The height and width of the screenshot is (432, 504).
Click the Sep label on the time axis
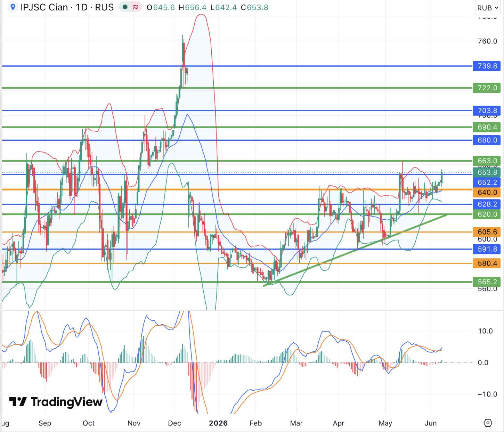45,423
